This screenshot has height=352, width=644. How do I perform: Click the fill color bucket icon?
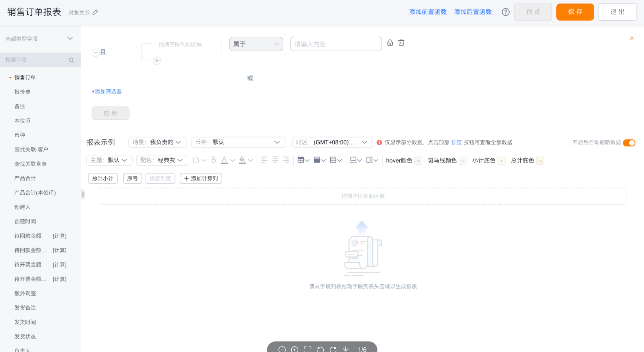[242, 160]
